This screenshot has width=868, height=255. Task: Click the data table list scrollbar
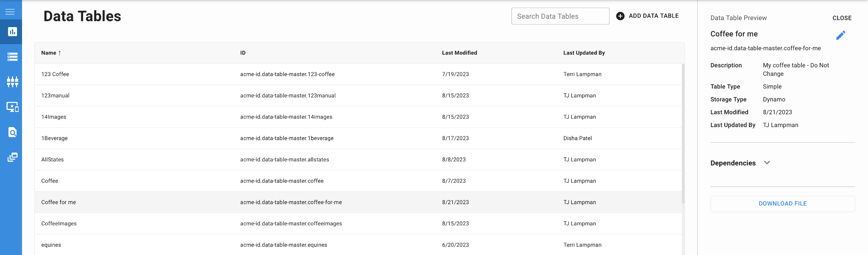coord(683,133)
